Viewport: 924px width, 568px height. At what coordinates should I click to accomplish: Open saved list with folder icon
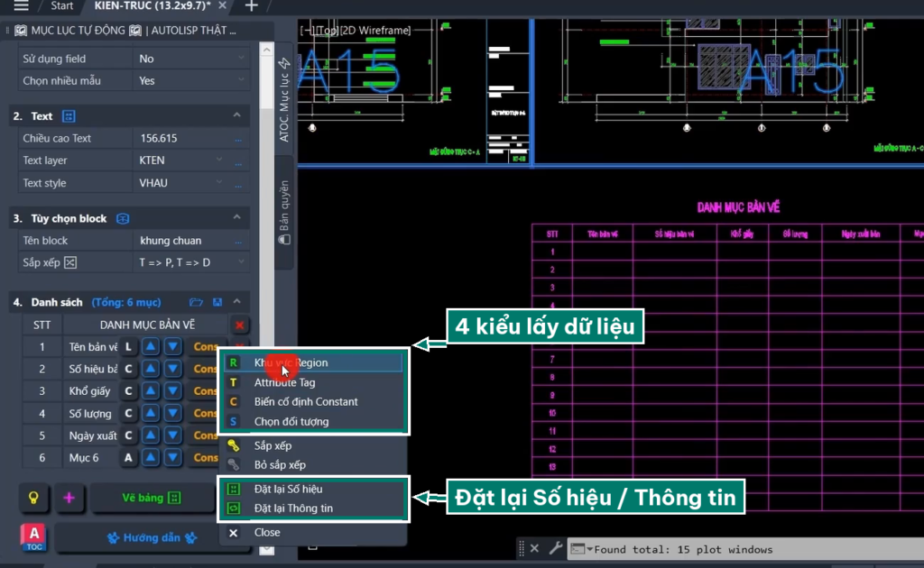[196, 302]
